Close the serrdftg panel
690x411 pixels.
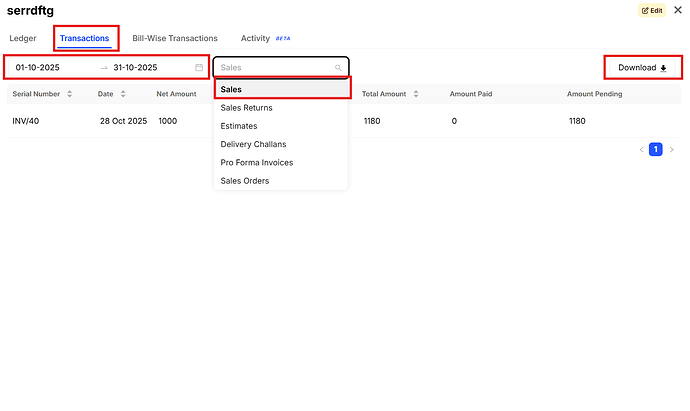click(x=678, y=10)
